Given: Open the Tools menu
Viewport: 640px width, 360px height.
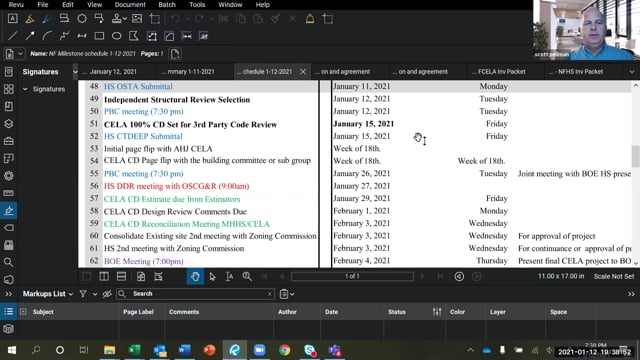Looking at the screenshot, I should tap(197, 5).
